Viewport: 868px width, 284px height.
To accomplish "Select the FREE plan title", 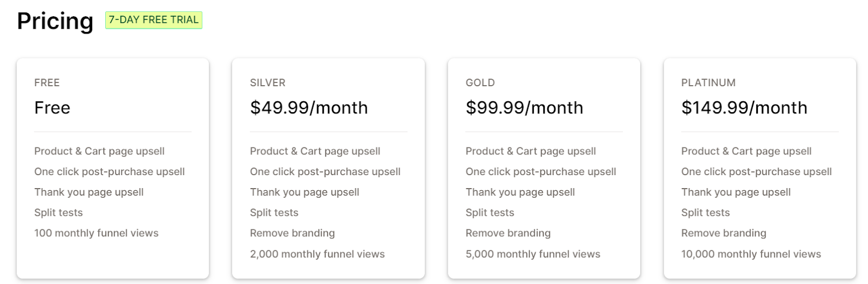I will coord(47,83).
